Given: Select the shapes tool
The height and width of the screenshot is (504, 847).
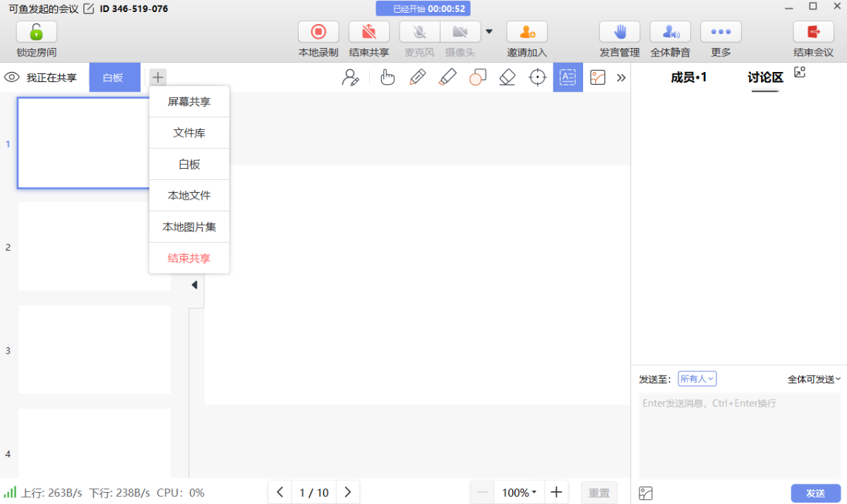Looking at the screenshot, I should [478, 77].
